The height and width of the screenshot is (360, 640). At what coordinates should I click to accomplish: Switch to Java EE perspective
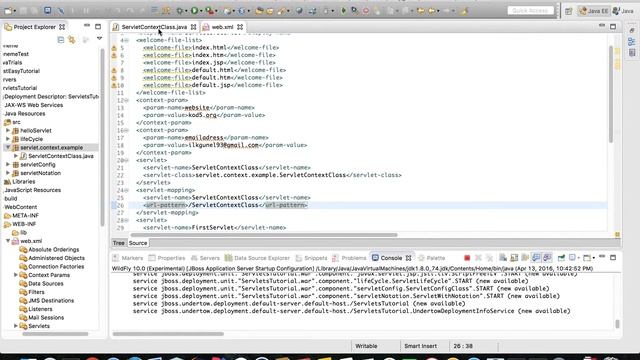coord(594,11)
